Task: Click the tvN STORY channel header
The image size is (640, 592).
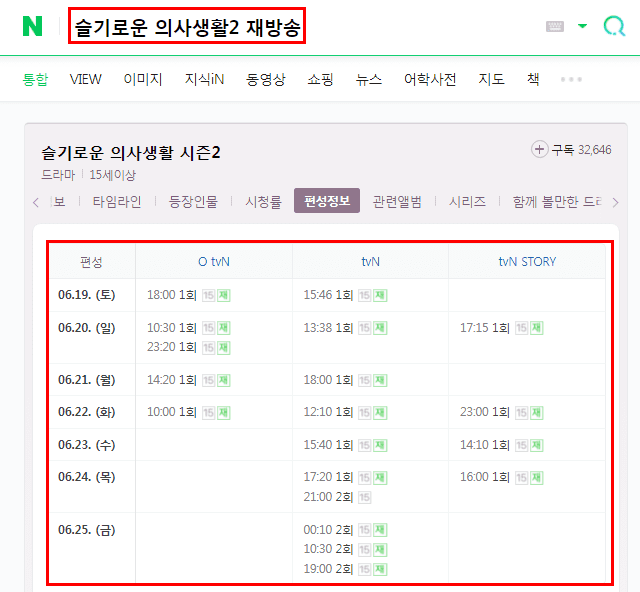Action: click(527, 261)
